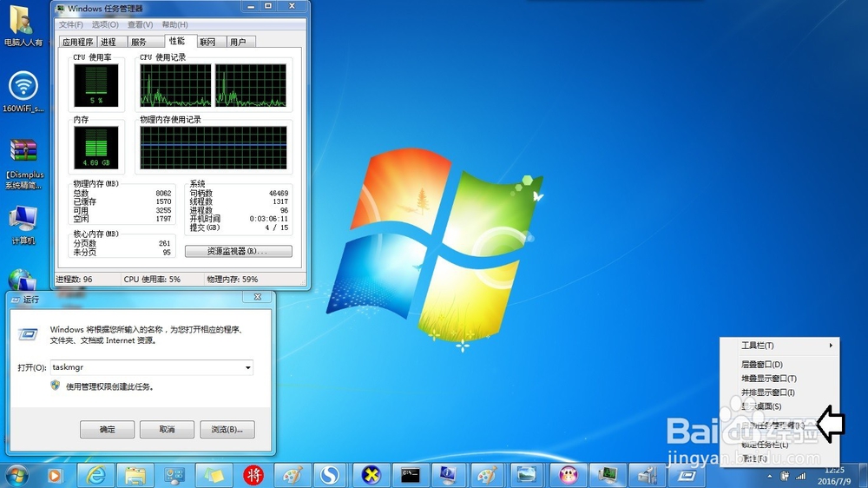Click the power plug tray icon
868x488 pixels.
coord(785,476)
